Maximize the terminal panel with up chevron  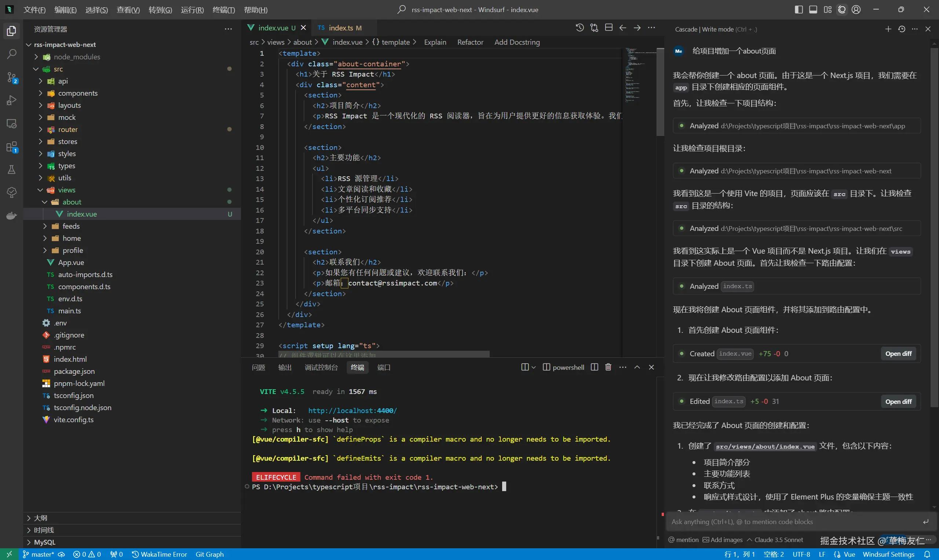point(637,367)
